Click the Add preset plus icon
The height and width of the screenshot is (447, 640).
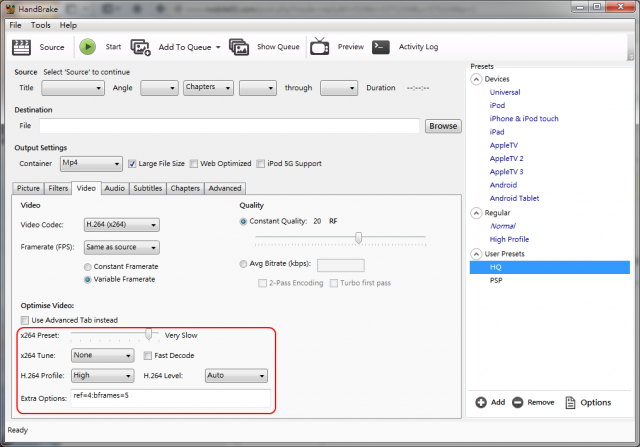tap(481, 403)
